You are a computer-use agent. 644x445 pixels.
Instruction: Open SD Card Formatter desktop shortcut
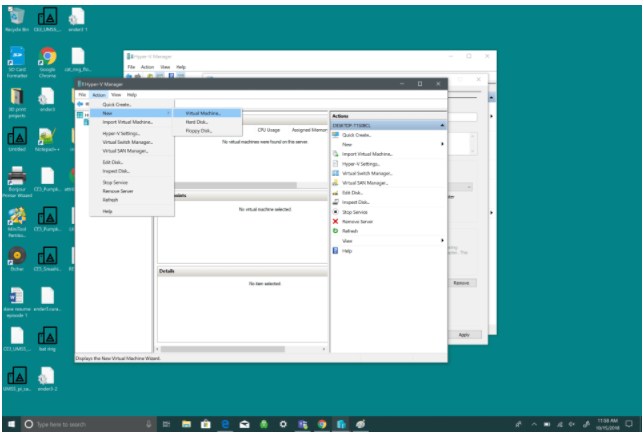click(17, 62)
